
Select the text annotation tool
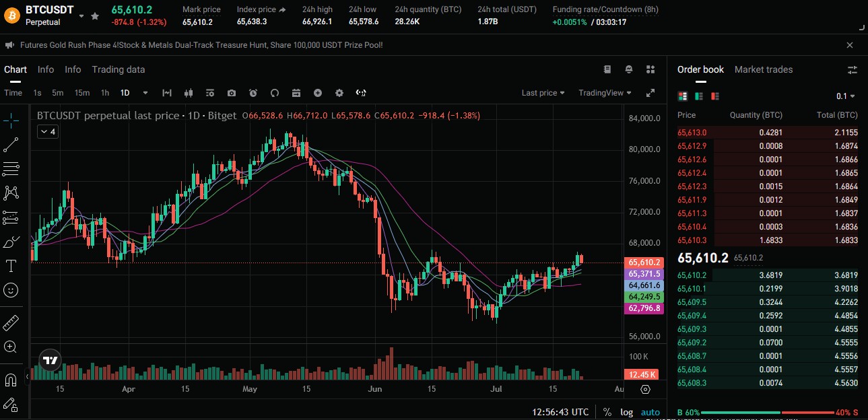[10, 266]
